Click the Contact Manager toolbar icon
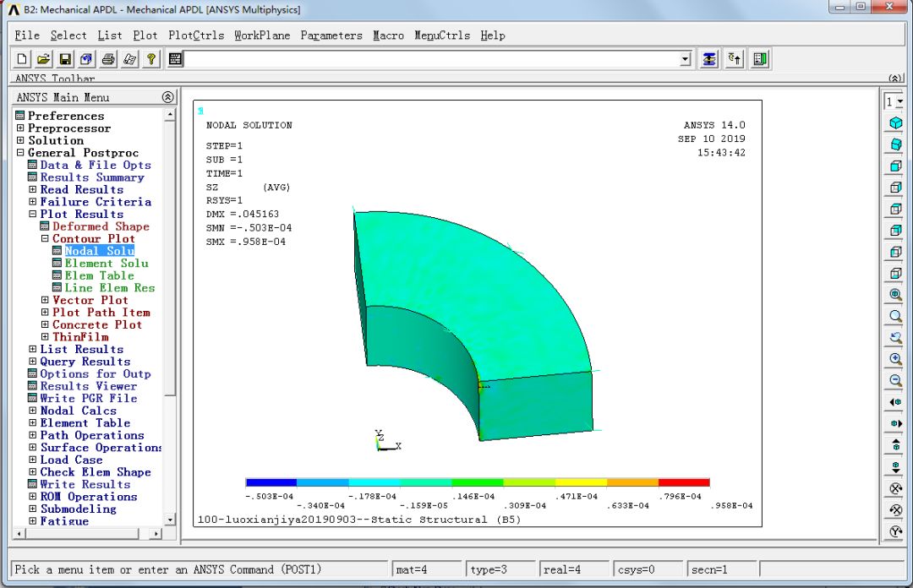This screenshot has width=913, height=588. point(760,59)
